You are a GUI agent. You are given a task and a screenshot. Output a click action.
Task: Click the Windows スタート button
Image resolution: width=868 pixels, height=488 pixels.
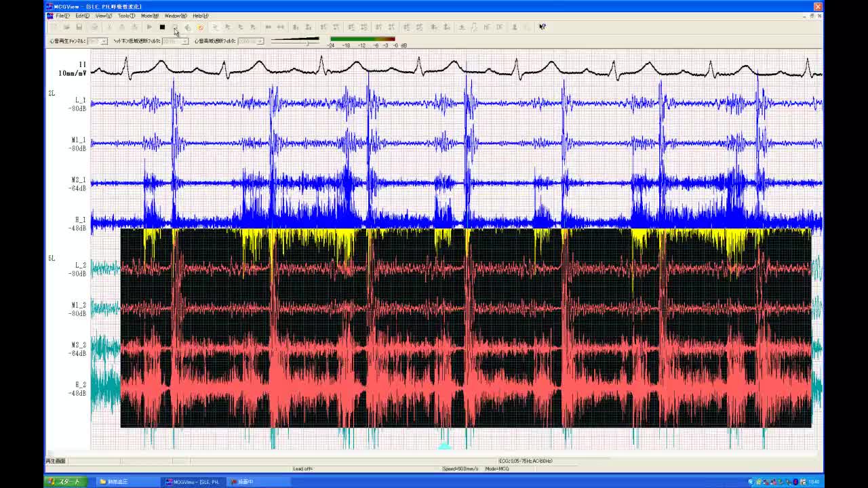(x=65, y=482)
